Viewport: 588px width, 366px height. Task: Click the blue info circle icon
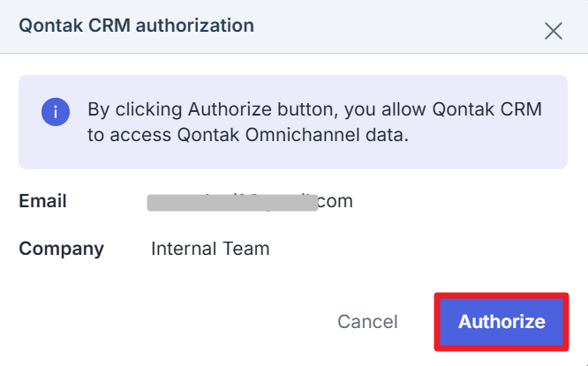pyautogui.click(x=56, y=112)
